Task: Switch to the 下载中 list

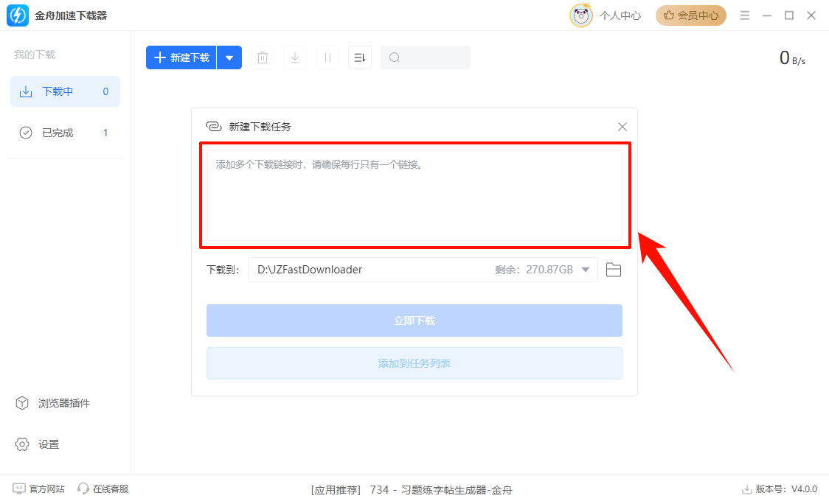Action: [65, 91]
